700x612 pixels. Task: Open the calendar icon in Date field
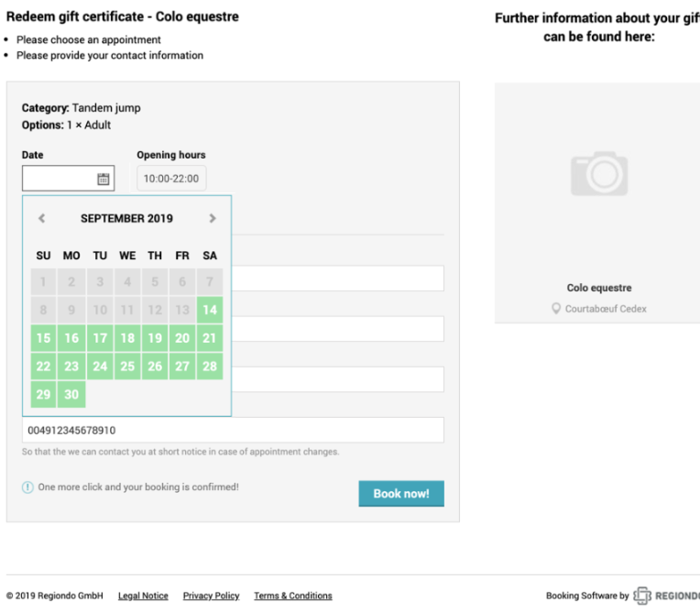coord(104,179)
